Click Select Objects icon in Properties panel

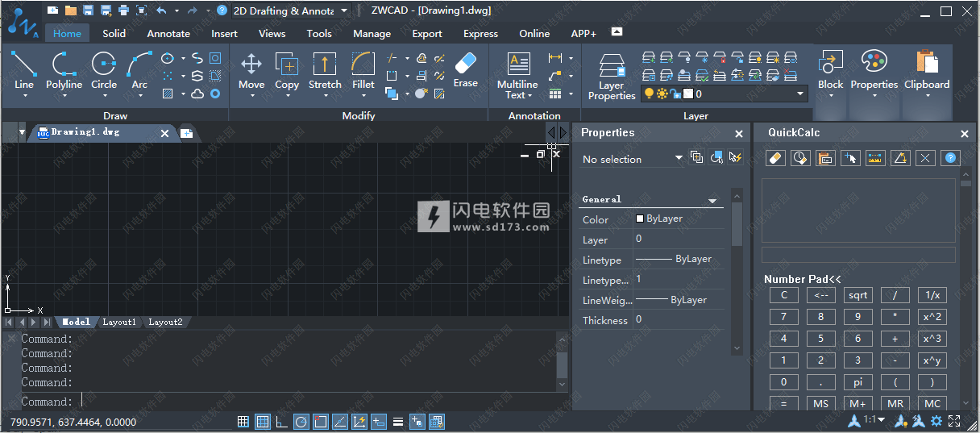point(716,158)
